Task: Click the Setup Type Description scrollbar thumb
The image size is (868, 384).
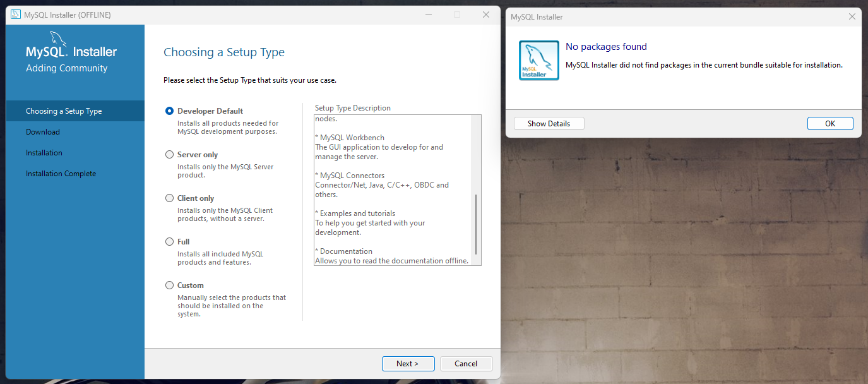Action: 476,224
